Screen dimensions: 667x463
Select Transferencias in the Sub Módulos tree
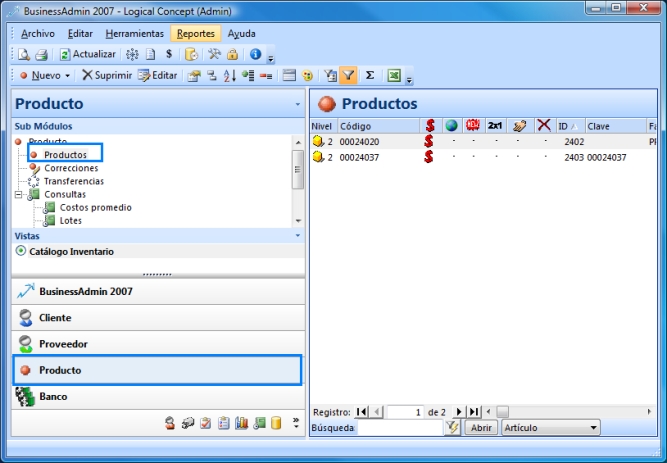click(x=73, y=181)
